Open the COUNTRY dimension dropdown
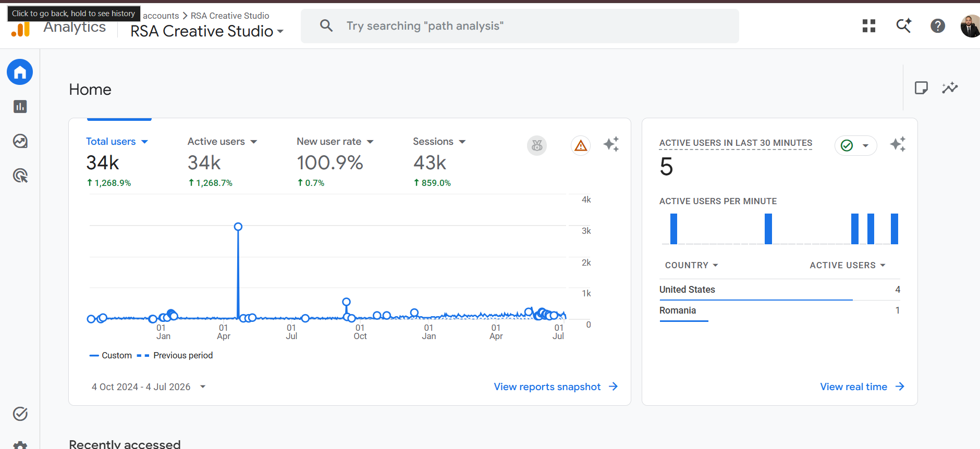The image size is (980, 449). [x=691, y=265]
